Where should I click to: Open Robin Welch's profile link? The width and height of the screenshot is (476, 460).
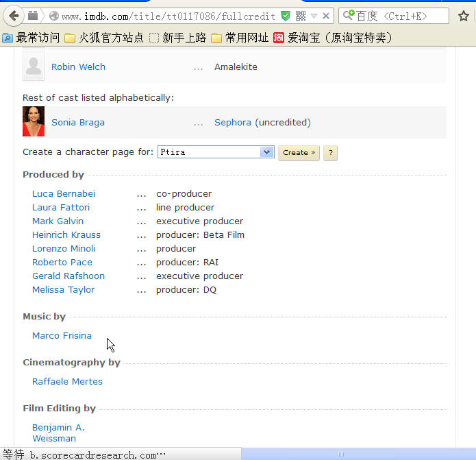point(78,67)
